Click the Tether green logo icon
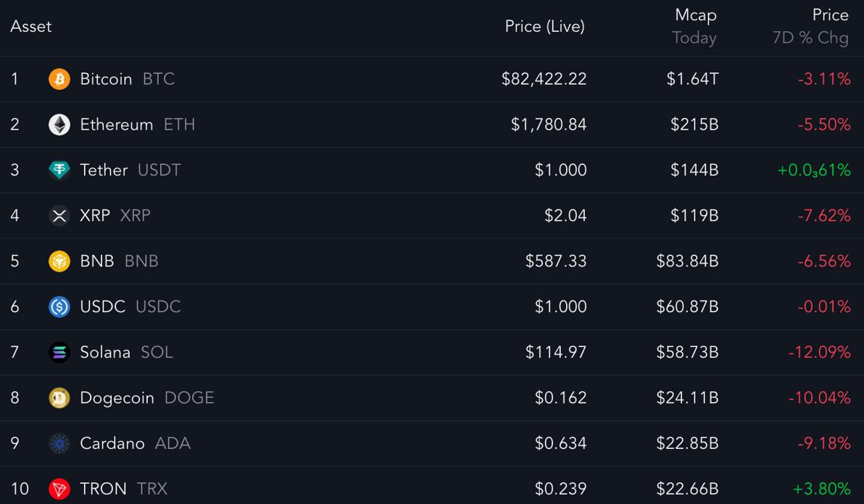 coord(59,170)
